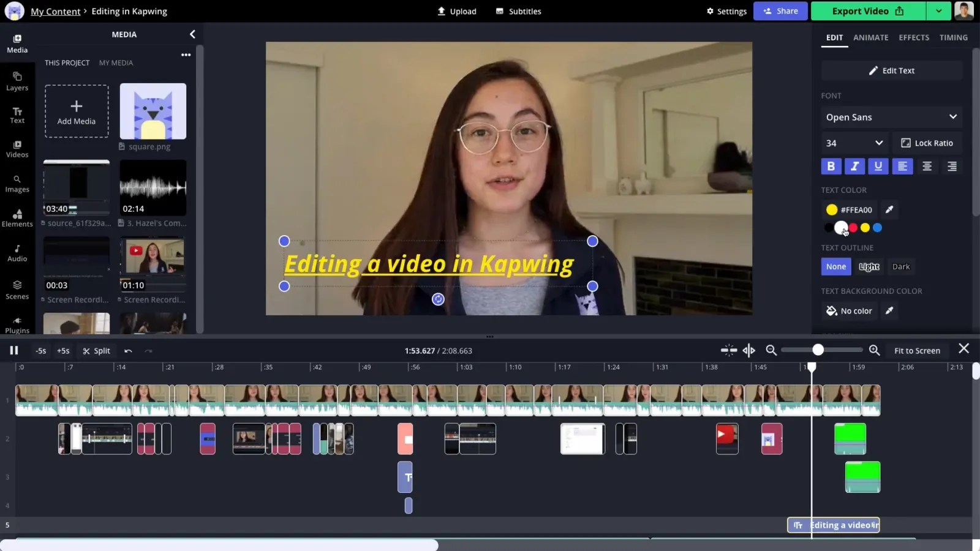Image resolution: width=980 pixels, height=551 pixels.
Task: Switch to the My Media tab
Action: coord(116,62)
